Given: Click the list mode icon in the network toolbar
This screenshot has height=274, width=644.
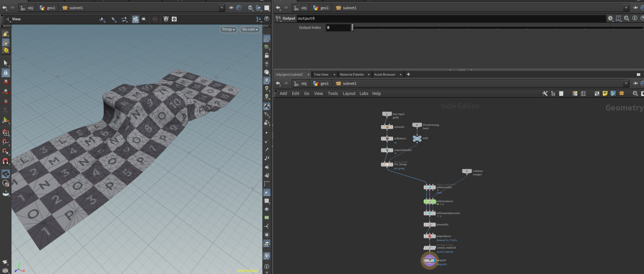Looking at the screenshot, I should [x=561, y=93].
